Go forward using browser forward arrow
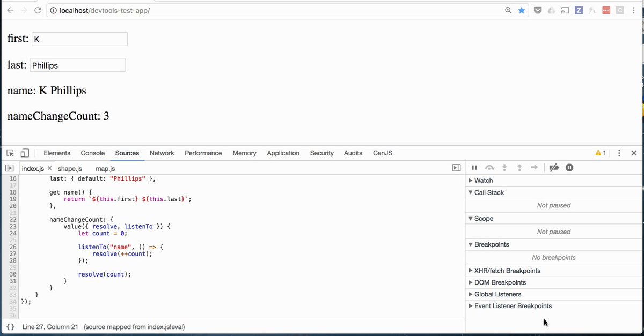This screenshot has height=336, width=644. [x=24, y=10]
